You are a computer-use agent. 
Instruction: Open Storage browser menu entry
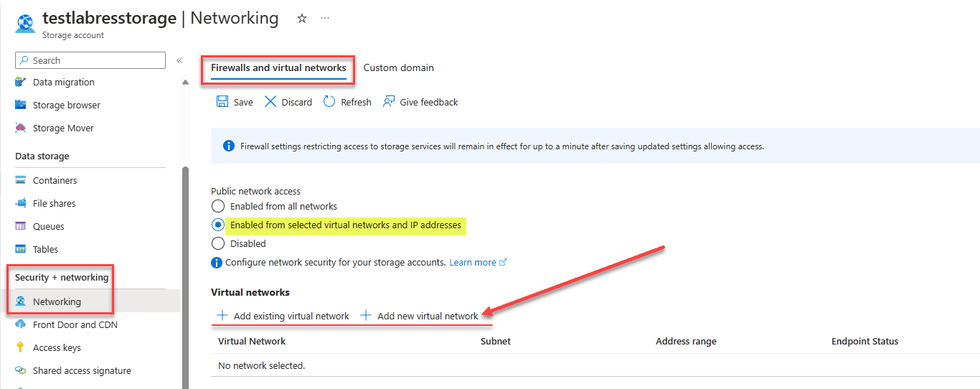pyautogui.click(x=67, y=106)
